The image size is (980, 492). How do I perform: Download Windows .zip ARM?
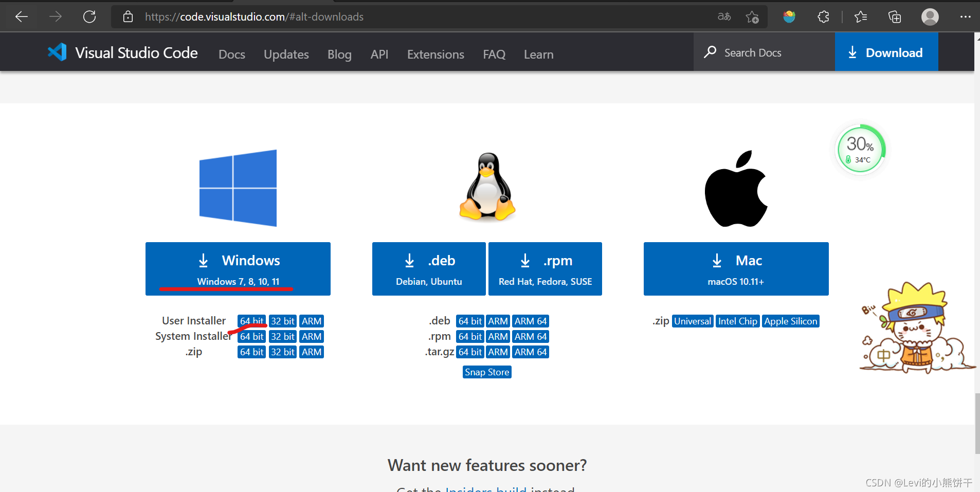point(312,352)
